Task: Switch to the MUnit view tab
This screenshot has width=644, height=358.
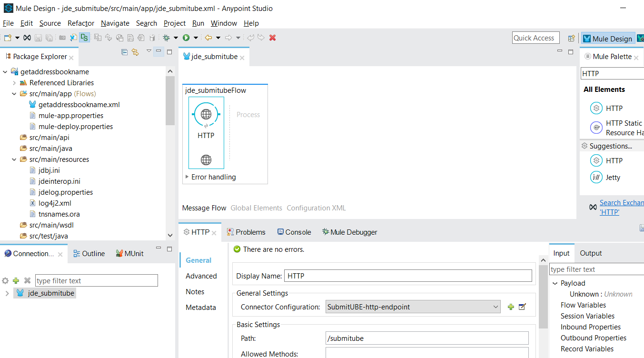Action: pos(130,254)
